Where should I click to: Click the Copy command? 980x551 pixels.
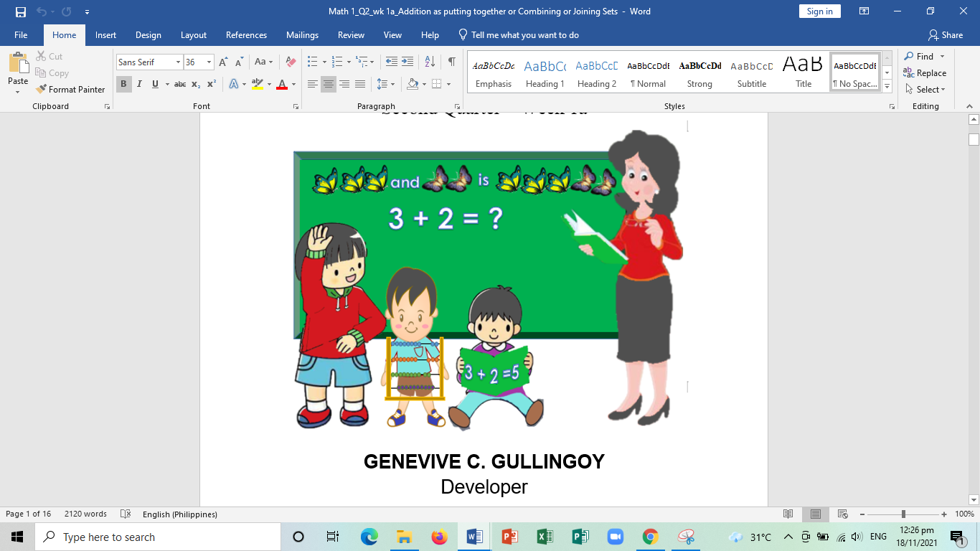52,72
